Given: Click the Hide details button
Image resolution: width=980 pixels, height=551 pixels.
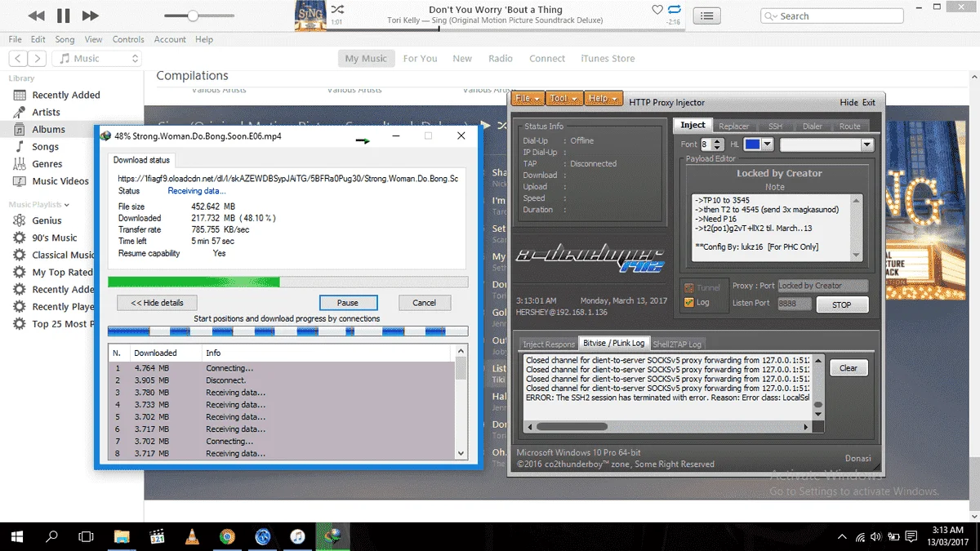Looking at the screenshot, I should tap(158, 302).
